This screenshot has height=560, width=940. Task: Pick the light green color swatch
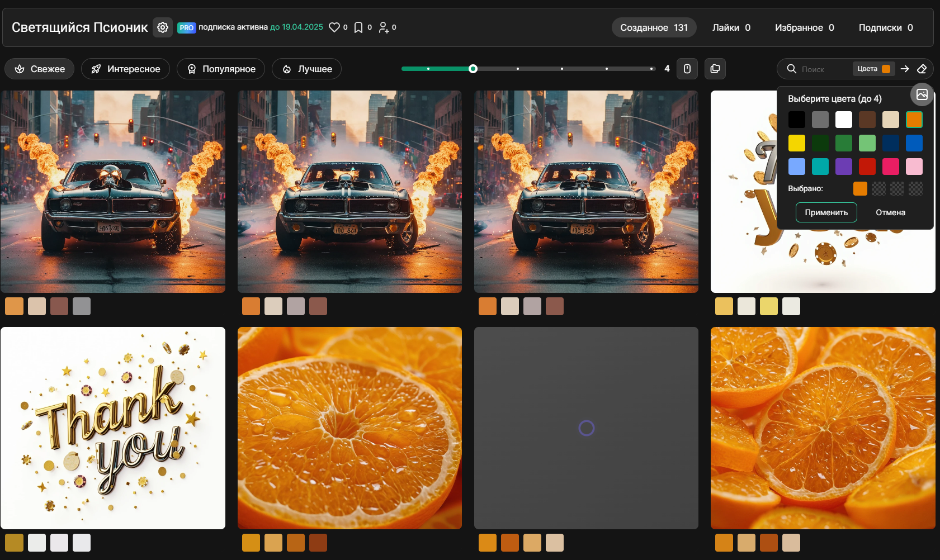tap(867, 143)
